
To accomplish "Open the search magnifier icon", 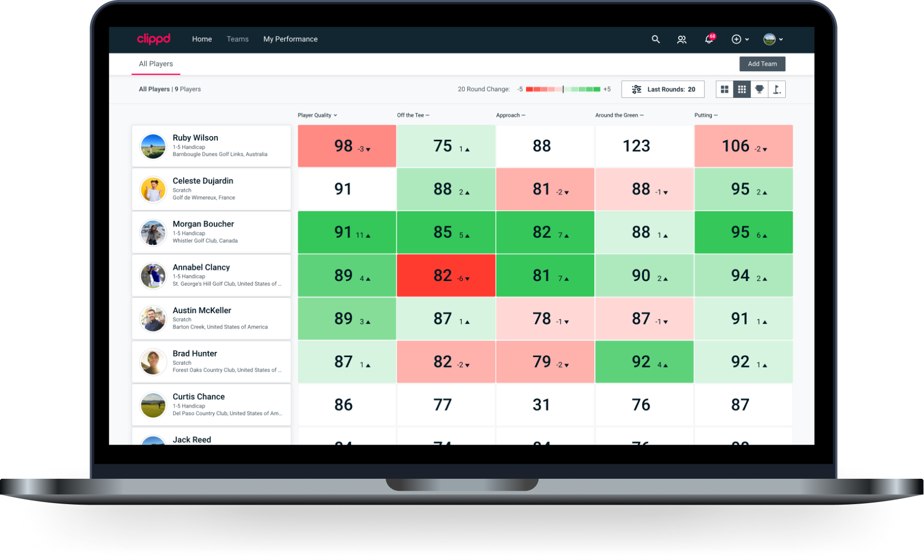I will pos(655,39).
